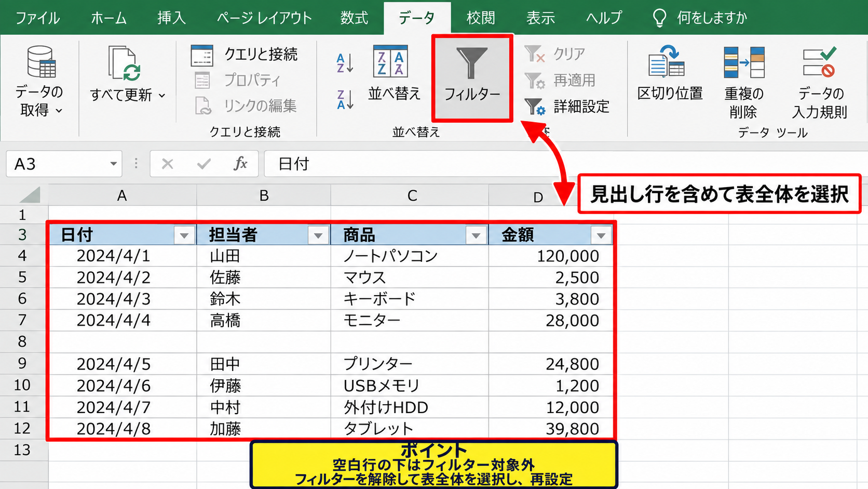The image size is (868, 489).
Task: Switch to the Review (校閲) tab
Action: (481, 18)
